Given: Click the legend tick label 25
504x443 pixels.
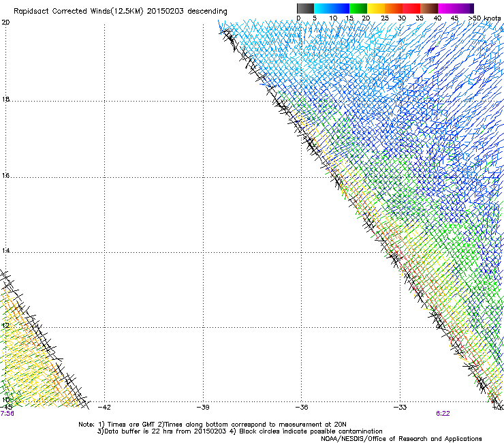Looking at the screenshot, I should 385,18.
